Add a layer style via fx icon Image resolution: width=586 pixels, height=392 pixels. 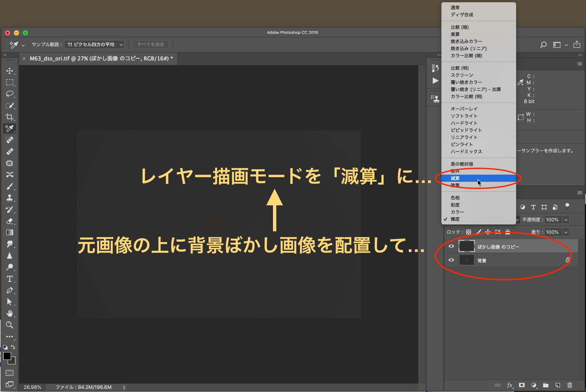coord(510,385)
